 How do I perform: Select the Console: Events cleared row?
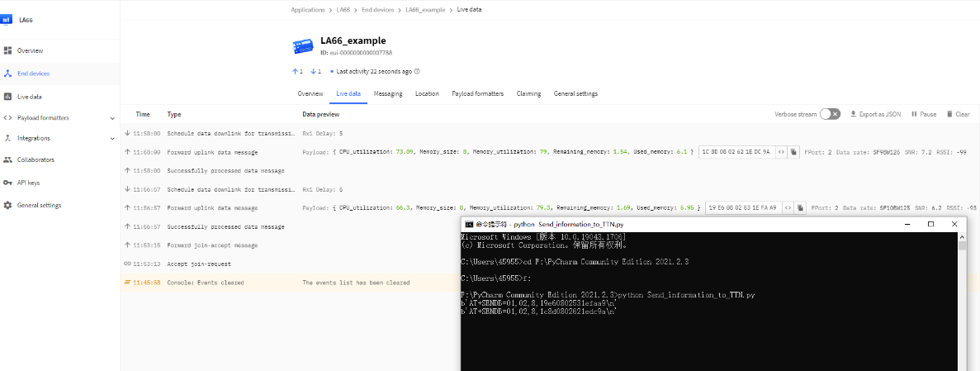point(290,283)
